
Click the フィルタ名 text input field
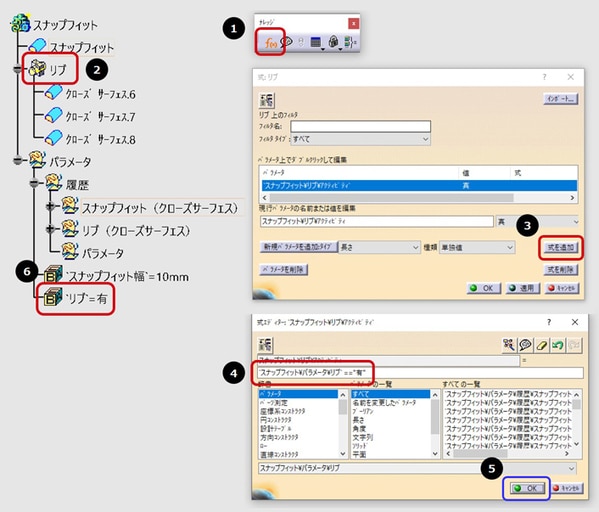360,126
